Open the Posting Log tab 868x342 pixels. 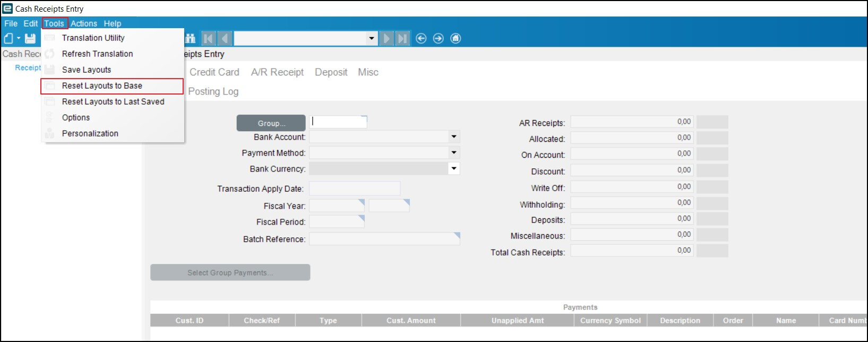pyautogui.click(x=213, y=91)
